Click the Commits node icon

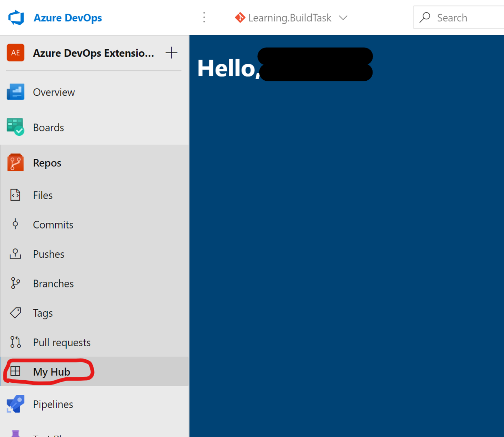[16, 224]
